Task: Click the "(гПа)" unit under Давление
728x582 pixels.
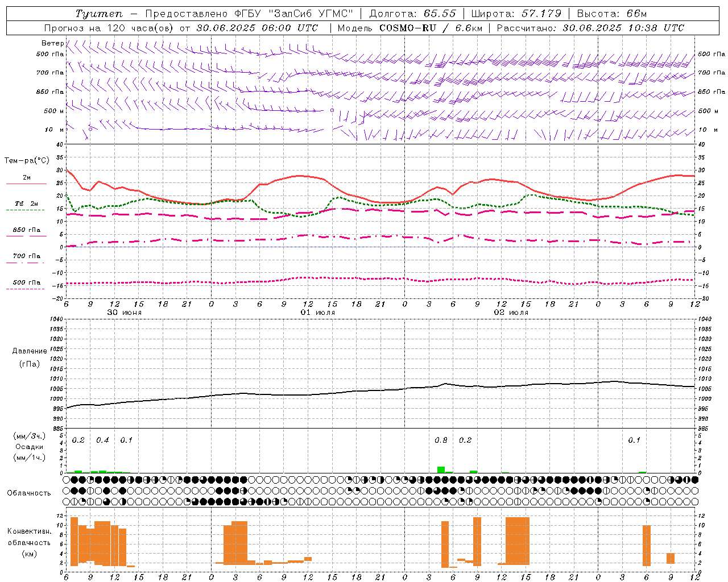Action: pyautogui.click(x=30, y=364)
